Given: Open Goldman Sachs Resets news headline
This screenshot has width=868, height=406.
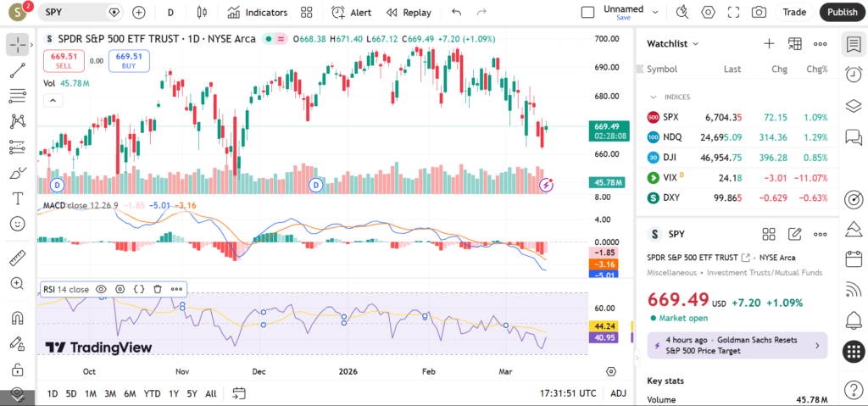Looking at the screenshot, I should coord(734,345).
